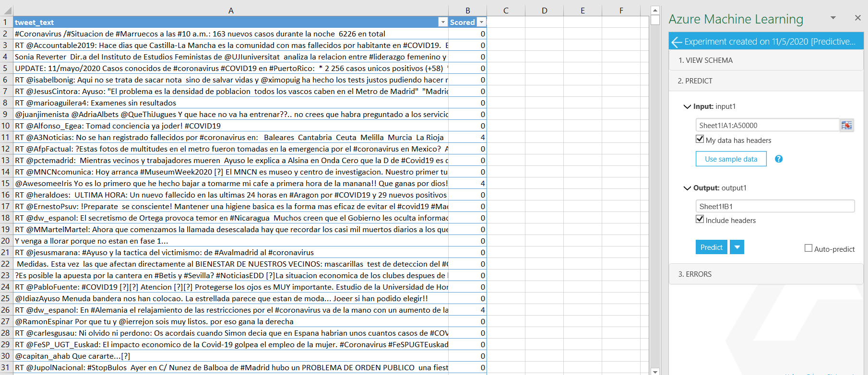The height and width of the screenshot is (375, 868).
Task: Close the Azure Machine Learning pane
Action: [857, 18]
